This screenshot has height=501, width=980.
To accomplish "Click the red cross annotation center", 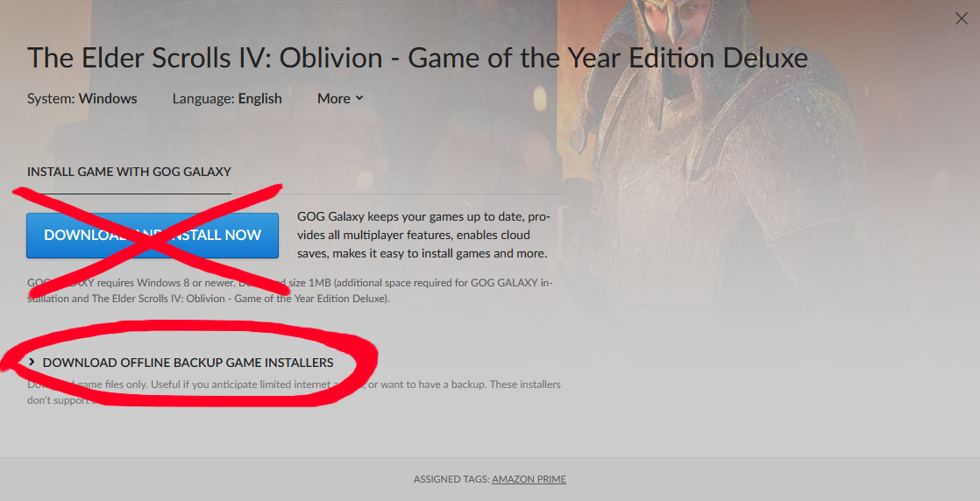I will [x=149, y=239].
